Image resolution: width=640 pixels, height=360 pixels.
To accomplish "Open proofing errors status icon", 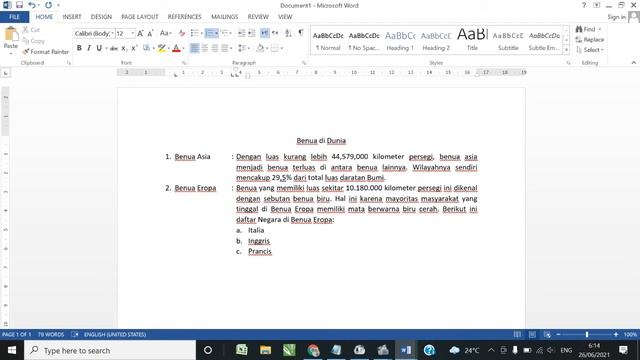I will point(75,334).
